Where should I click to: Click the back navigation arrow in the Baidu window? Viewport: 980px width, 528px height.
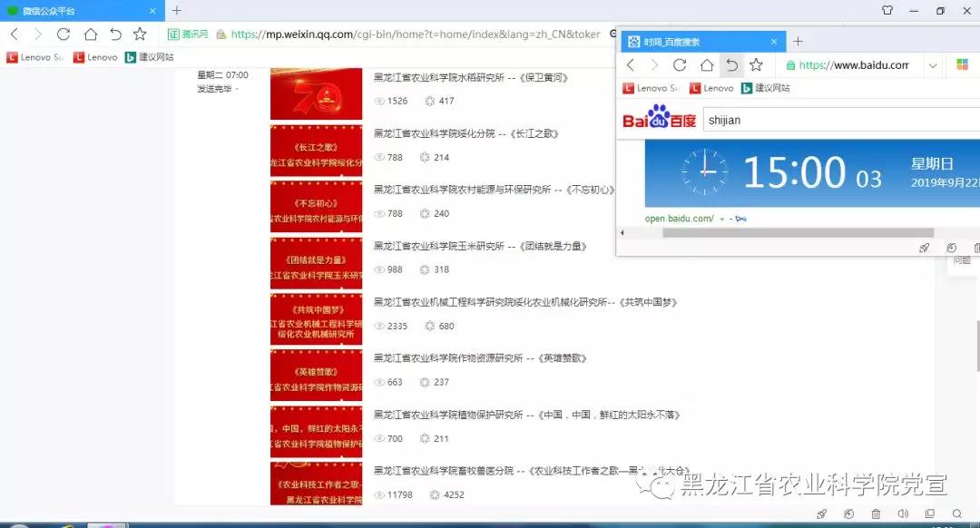point(631,65)
